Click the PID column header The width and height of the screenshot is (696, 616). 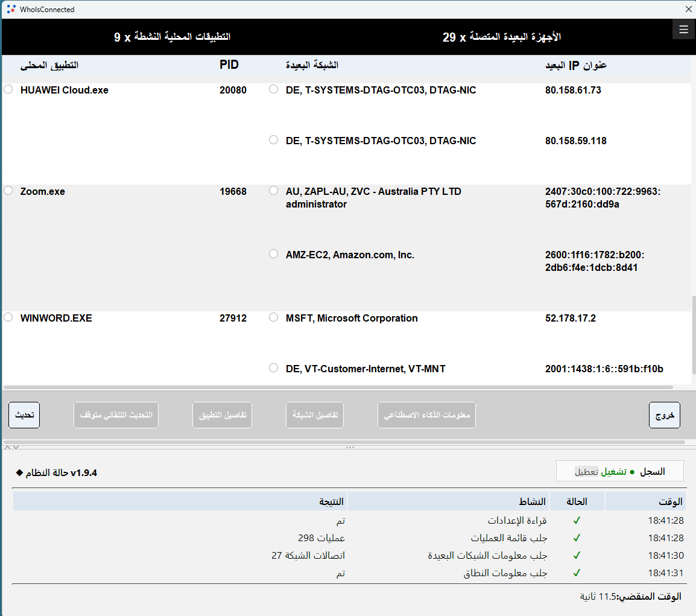[x=229, y=65]
